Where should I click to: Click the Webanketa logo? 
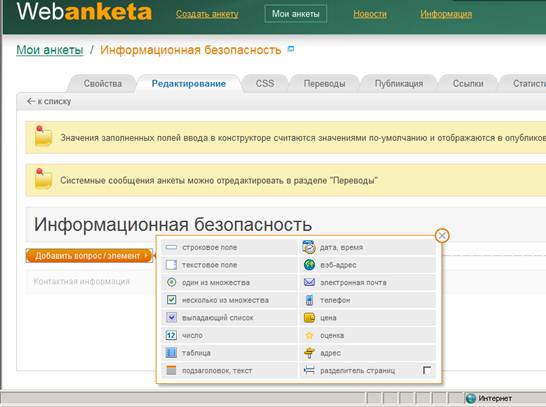coord(84,11)
